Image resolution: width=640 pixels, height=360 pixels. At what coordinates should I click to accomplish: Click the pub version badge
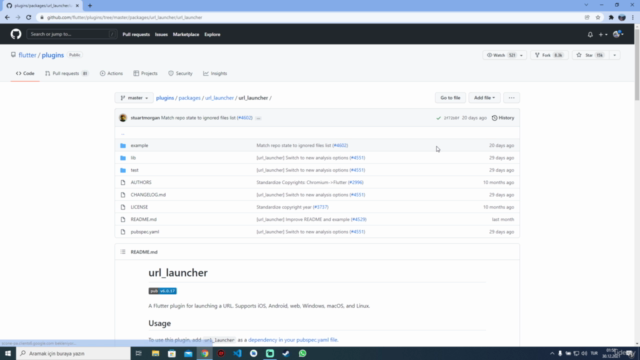(162, 291)
